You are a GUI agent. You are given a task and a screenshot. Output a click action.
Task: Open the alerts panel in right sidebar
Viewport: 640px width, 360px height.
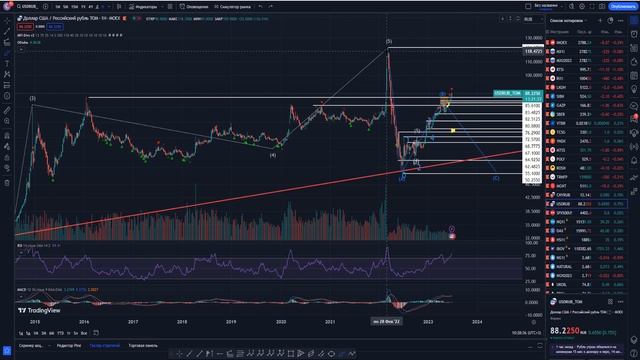[x=634, y=34]
